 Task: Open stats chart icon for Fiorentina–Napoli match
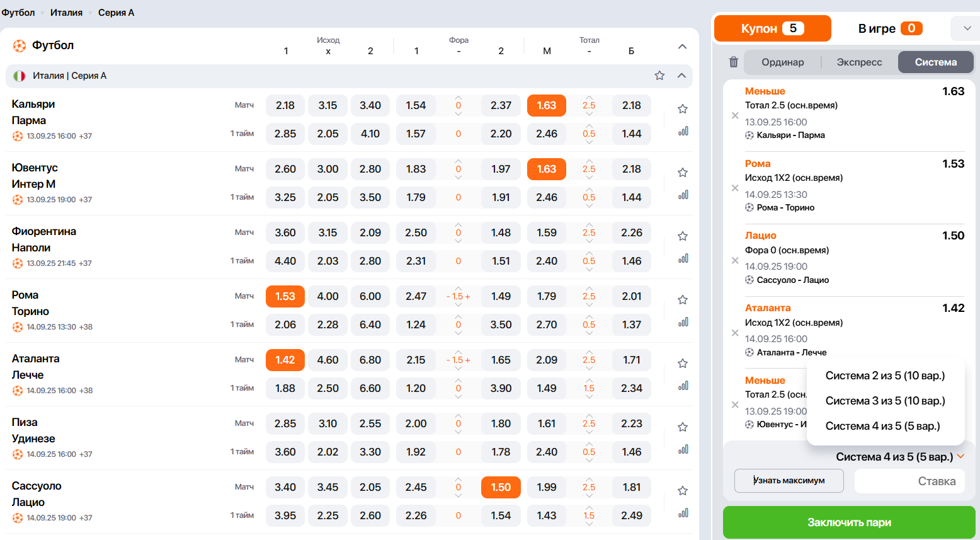click(683, 258)
